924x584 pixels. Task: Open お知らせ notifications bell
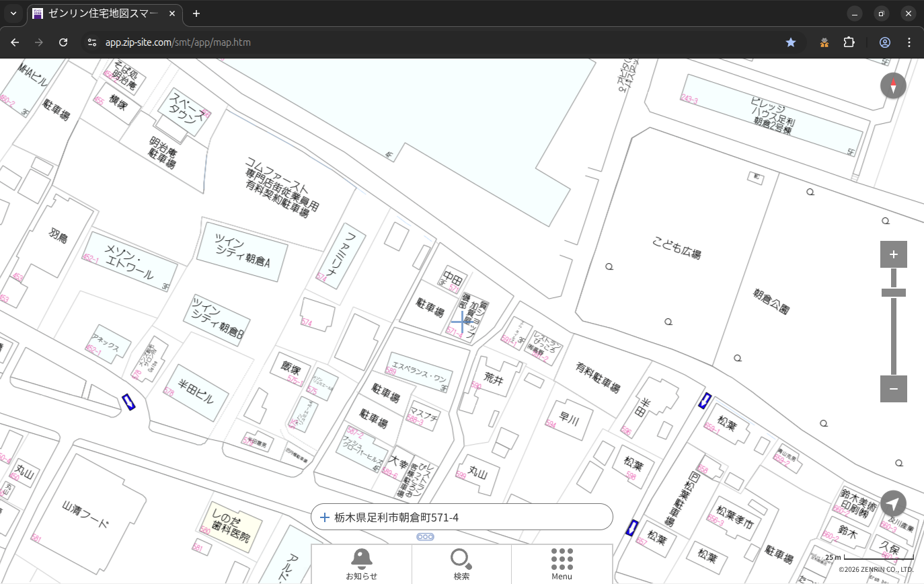coord(361,564)
